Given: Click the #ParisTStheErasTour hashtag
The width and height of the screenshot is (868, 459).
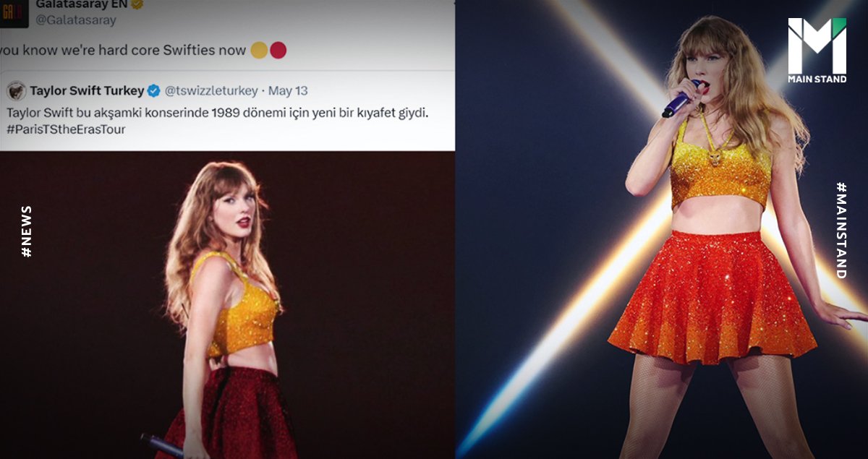Looking at the screenshot, I should (67, 129).
